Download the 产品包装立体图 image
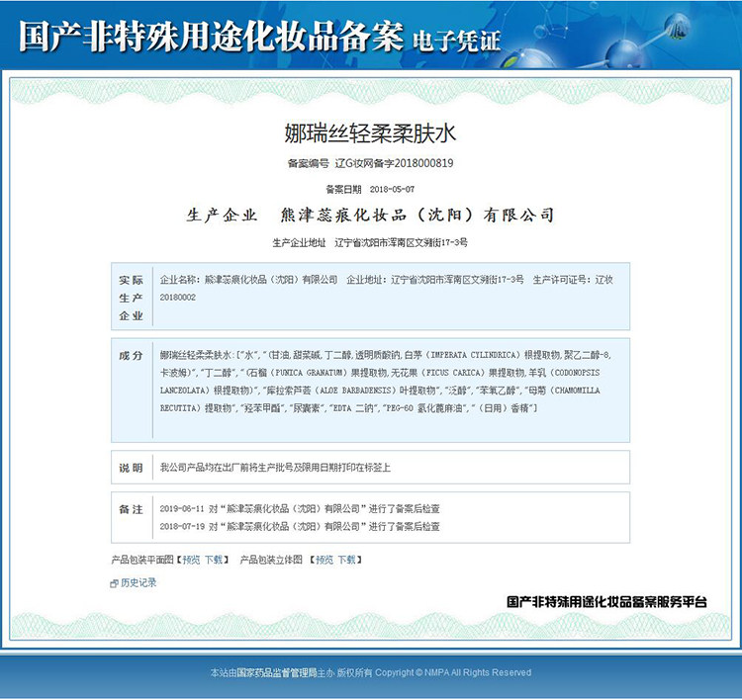 click(x=346, y=560)
